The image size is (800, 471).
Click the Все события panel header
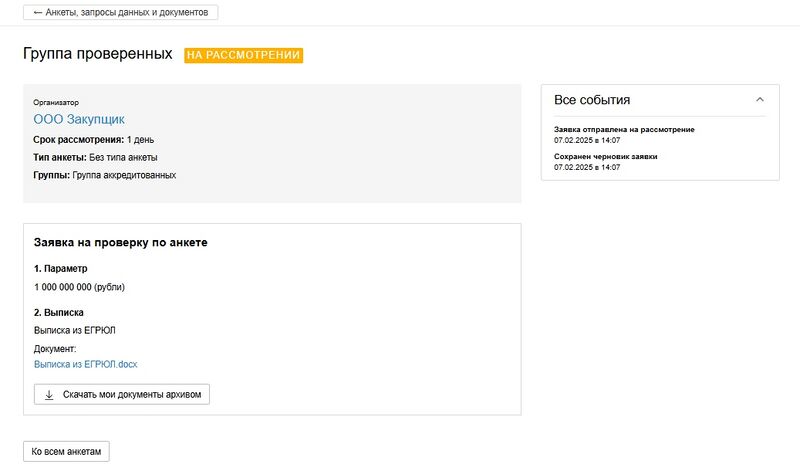pyautogui.click(x=592, y=100)
